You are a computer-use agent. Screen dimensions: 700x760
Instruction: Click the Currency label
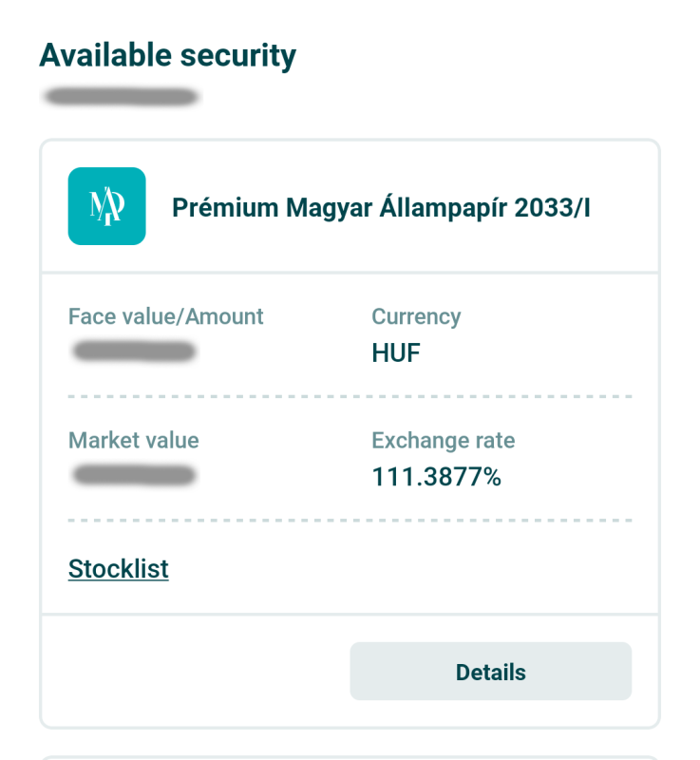415,316
